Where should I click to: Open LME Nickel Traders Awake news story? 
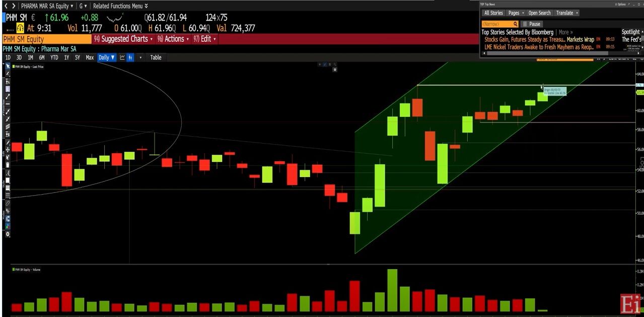(x=539, y=47)
